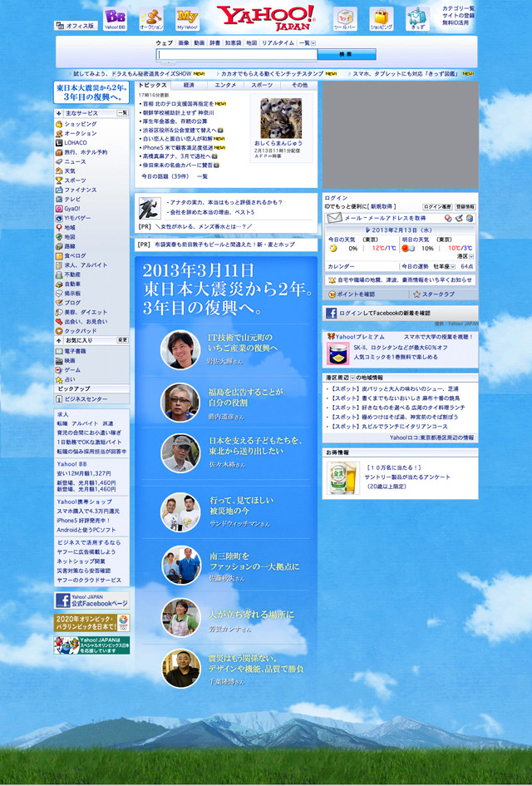Click the 地図 globe icon in sidebar
The width and height of the screenshot is (532, 786).
[x=59, y=236]
